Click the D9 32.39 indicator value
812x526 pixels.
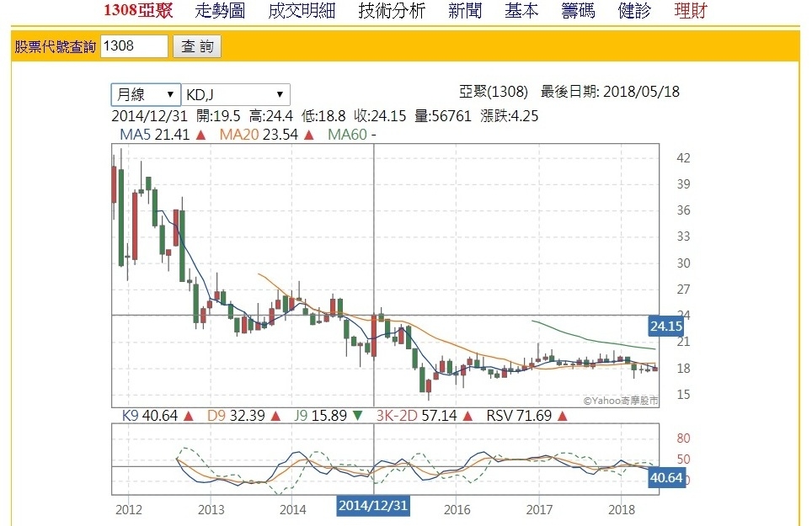pos(243,416)
